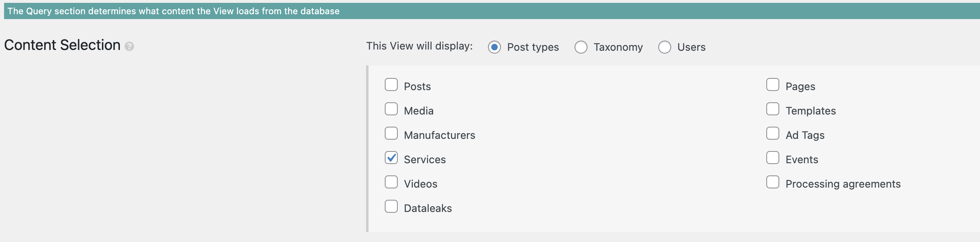Choose the Taxonomy radio option
Image resolution: width=980 pixels, height=242 pixels.
point(581,47)
